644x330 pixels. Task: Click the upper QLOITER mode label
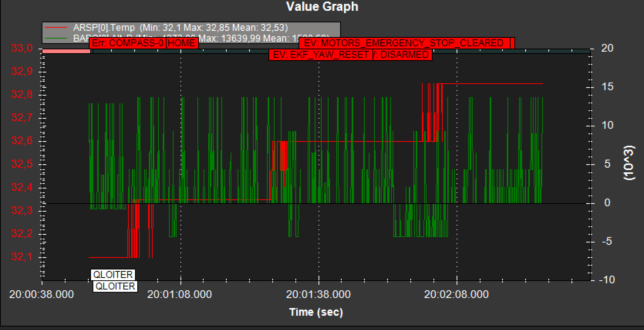click(x=113, y=274)
